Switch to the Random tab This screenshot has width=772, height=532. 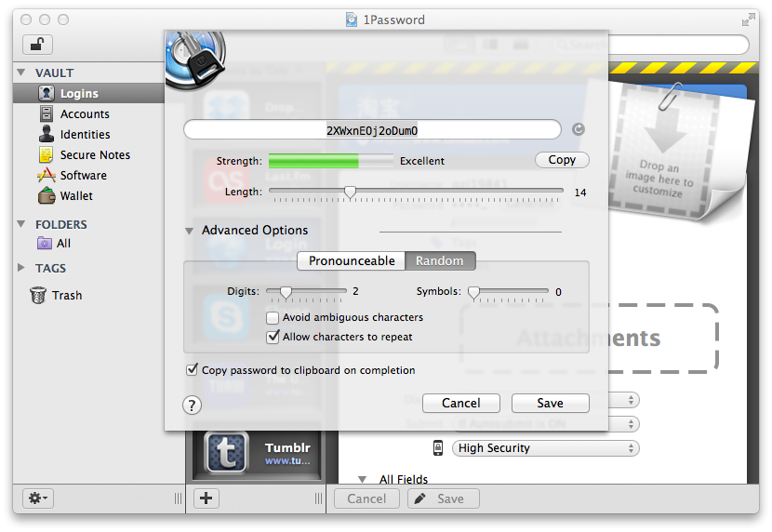click(440, 260)
